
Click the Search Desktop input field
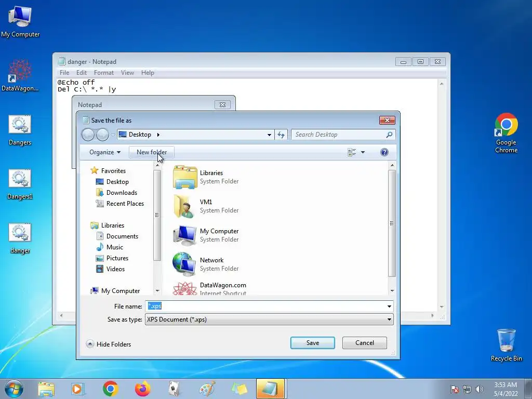[x=339, y=135]
